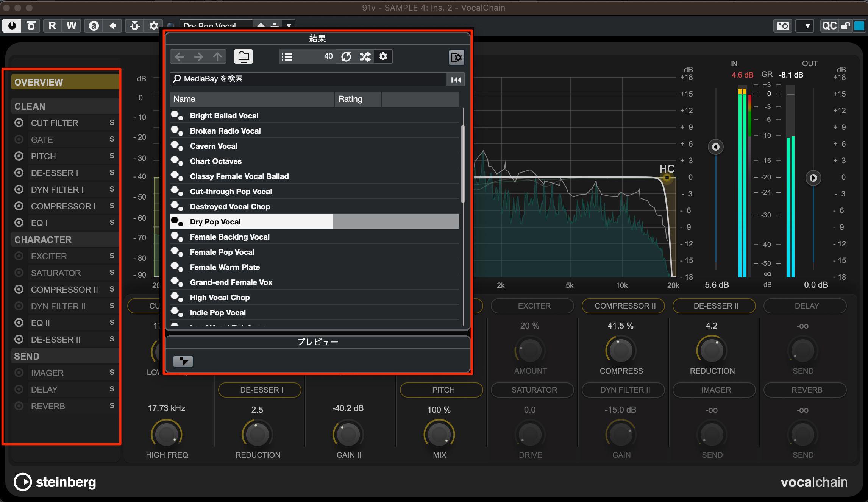
Task: Select the OVERVIEW tab in the sidebar
Action: click(65, 82)
